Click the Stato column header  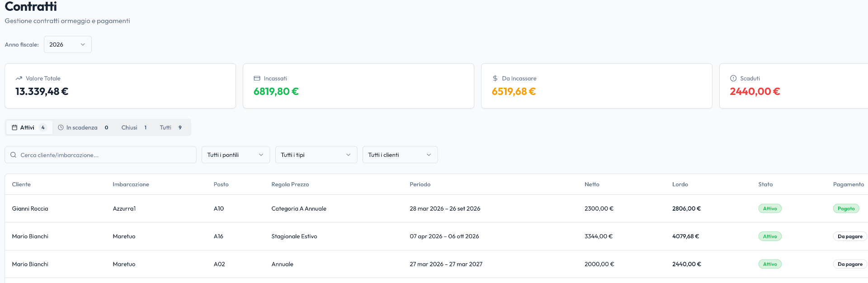765,184
